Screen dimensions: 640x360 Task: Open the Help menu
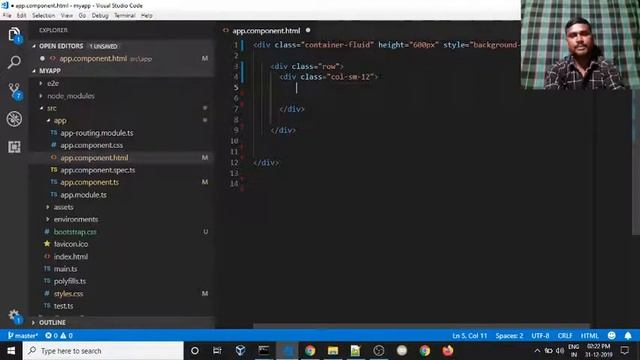(x=147, y=16)
